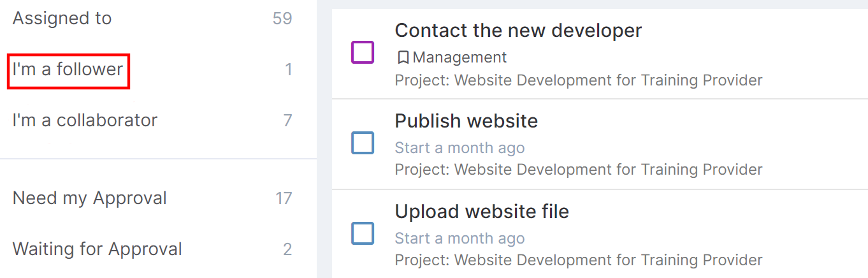This screenshot has height=278, width=868.
Task: Click the 59 count beside Assigned to
Action: click(282, 18)
